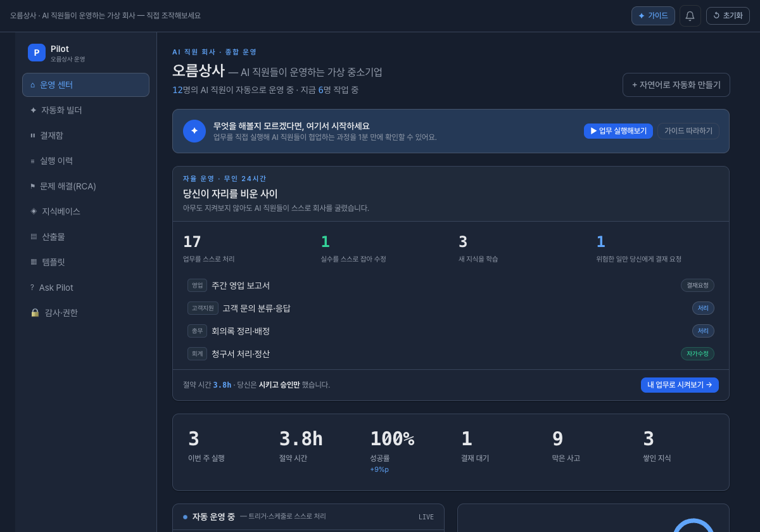
Task: Click 내 업무로 시켜보기 → button
Action: point(680,385)
